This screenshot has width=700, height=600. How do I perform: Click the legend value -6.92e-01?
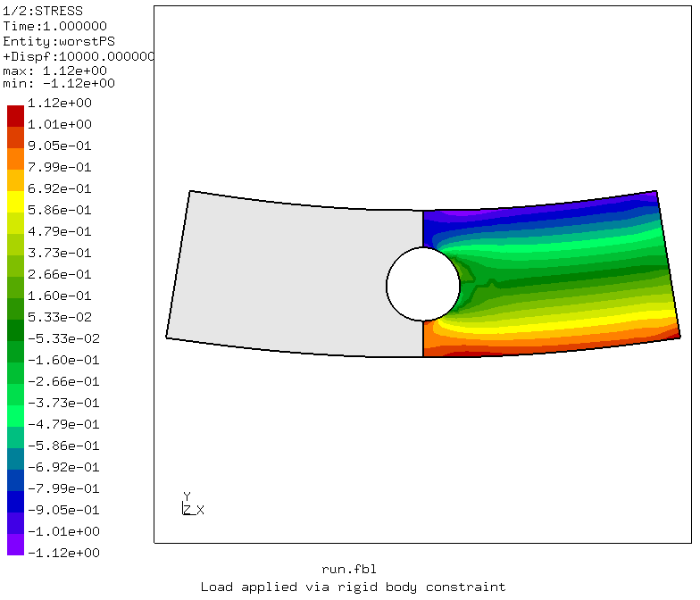[63, 467]
